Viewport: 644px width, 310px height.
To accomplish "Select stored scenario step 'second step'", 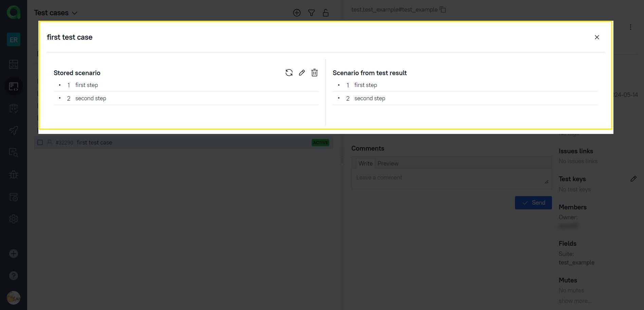I will [x=186, y=98].
